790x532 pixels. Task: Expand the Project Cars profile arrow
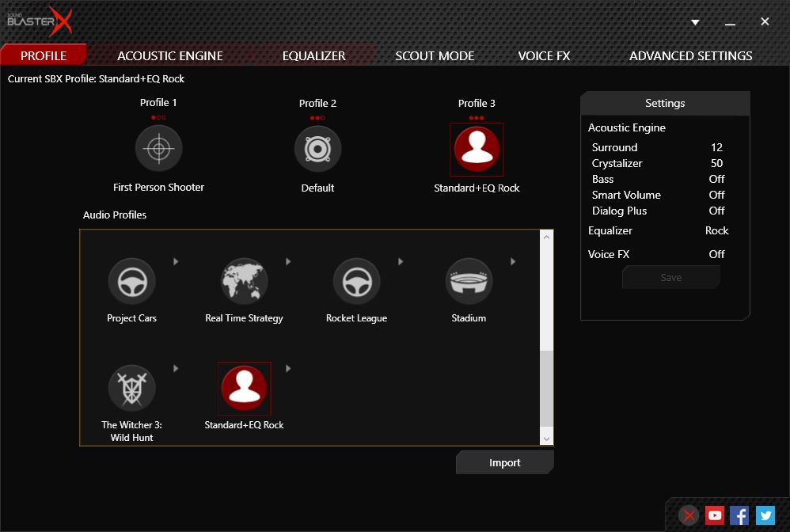coord(176,261)
